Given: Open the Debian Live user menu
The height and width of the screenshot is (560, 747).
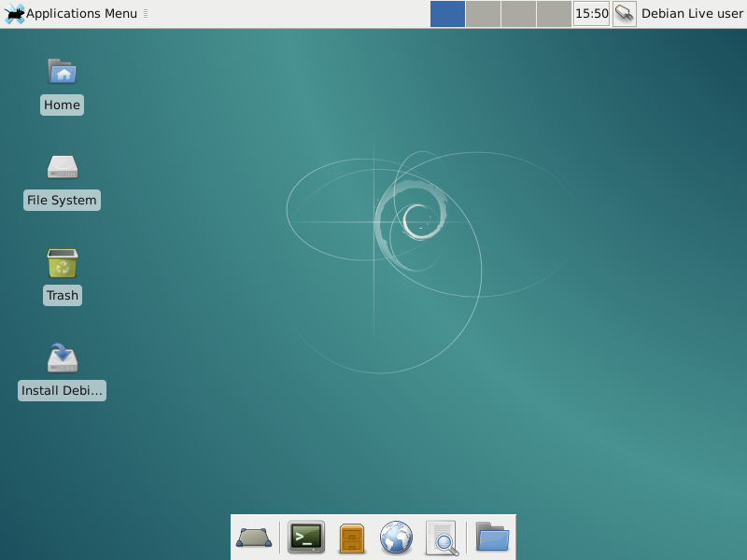Looking at the screenshot, I should (x=691, y=14).
